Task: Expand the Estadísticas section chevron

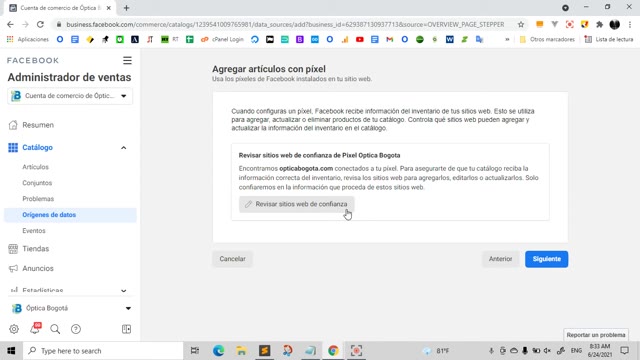Action: 124,291
